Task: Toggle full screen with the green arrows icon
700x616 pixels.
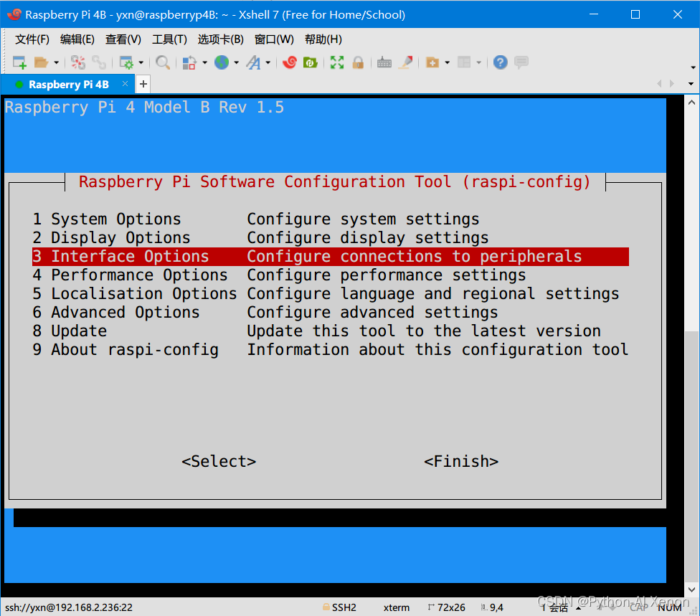Action: [x=337, y=62]
